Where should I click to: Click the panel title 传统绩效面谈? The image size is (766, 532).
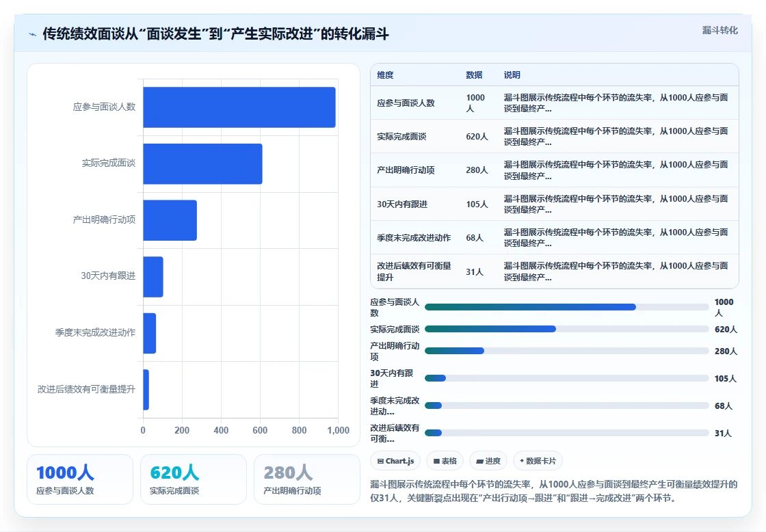click(x=215, y=34)
